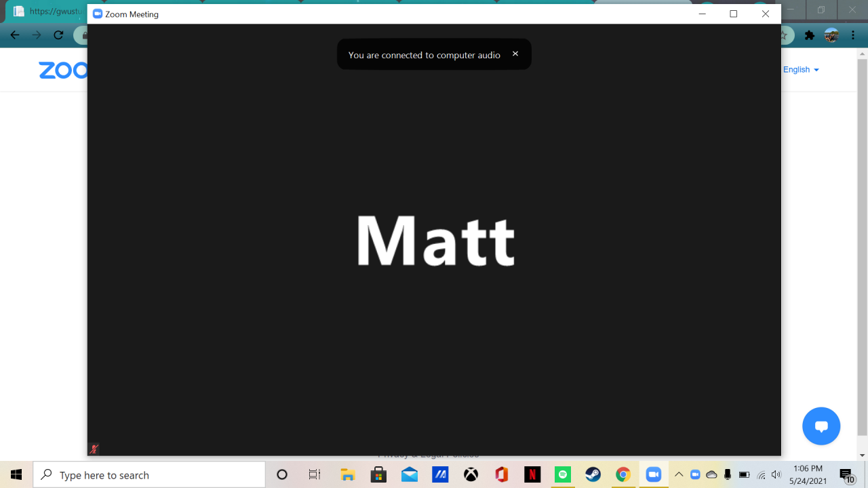Switch to Chrome via the taskbar icon
Viewport: 868px width, 488px height.
coord(623,474)
